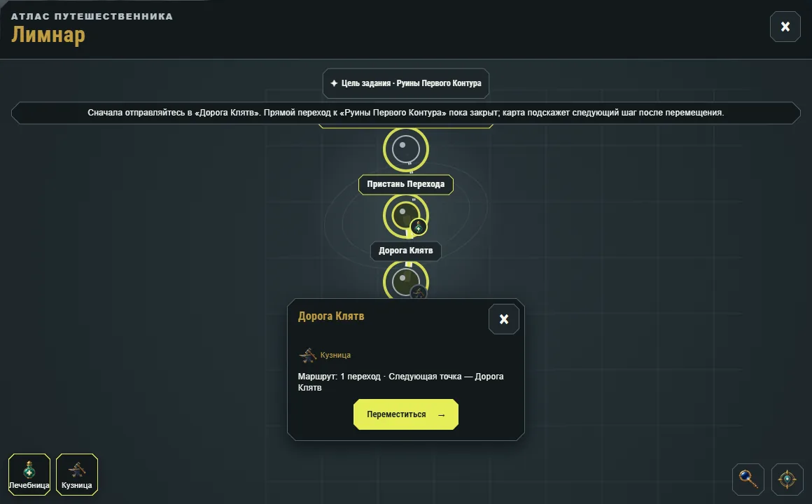Select the map node with the healer potion badge
Screen dimensions: 812x504
pos(406,216)
